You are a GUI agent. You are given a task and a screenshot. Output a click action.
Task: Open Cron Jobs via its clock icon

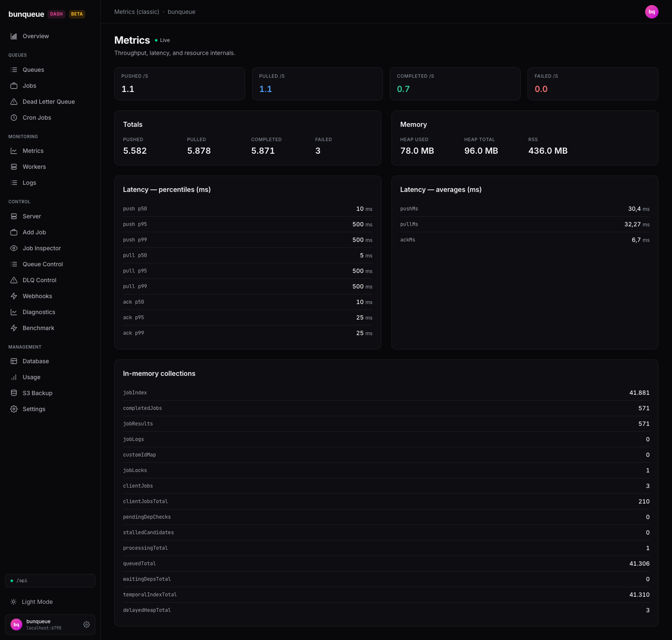(x=14, y=118)
